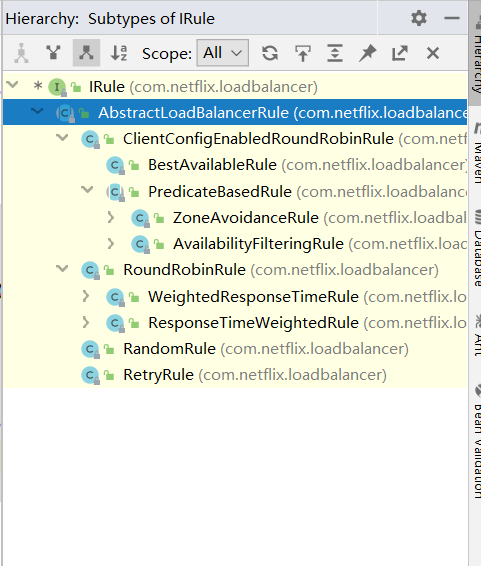Open the Ant side tab
Screen dimensions: 481x566
click(x=477, y=336)
